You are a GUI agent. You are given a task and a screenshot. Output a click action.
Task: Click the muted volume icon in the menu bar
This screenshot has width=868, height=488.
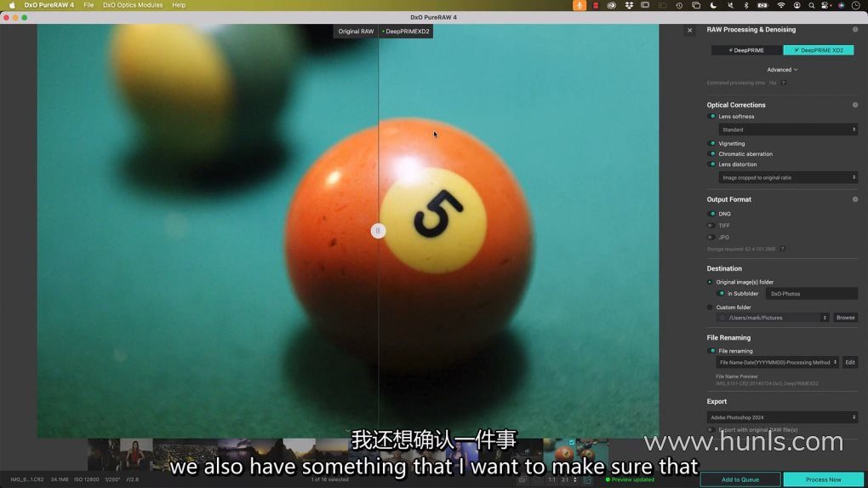(x=730, y=5)
